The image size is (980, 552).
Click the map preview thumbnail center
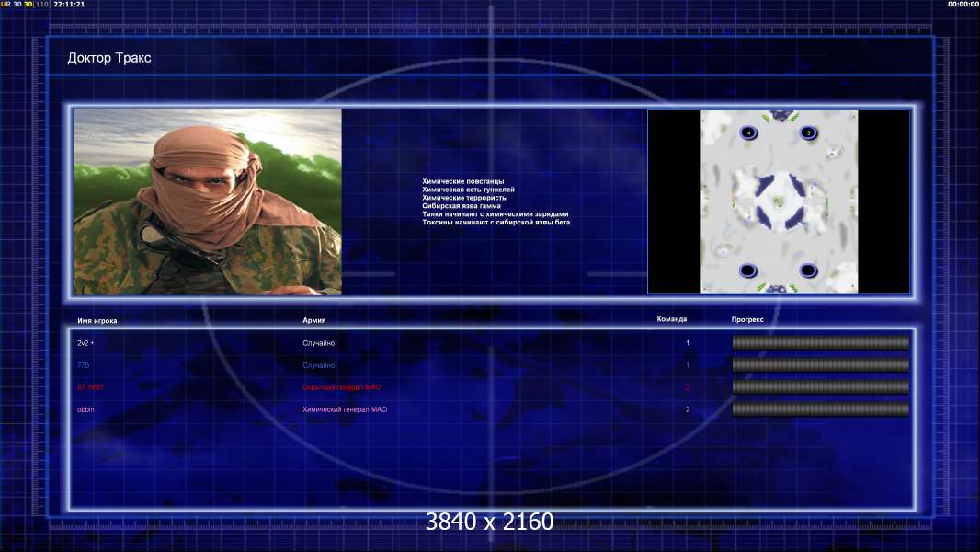point(779,201)
